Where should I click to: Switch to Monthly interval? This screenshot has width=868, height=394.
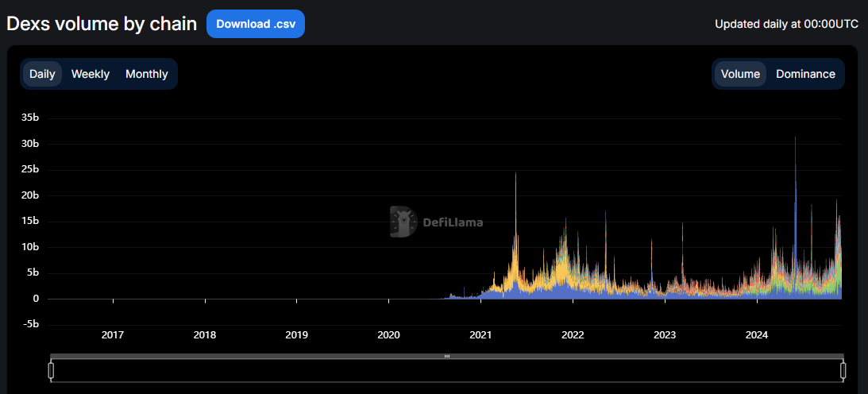147,74
